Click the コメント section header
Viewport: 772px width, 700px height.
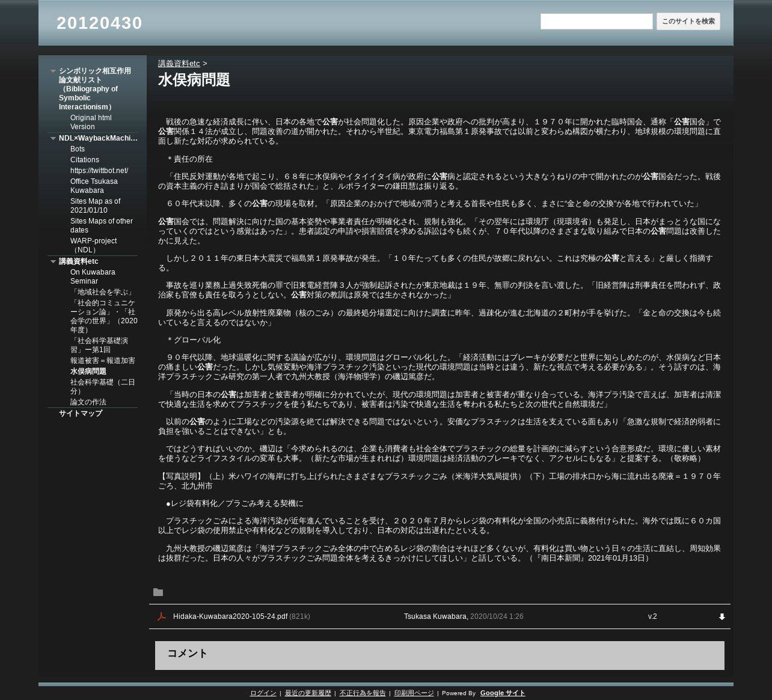coord(188,653)
